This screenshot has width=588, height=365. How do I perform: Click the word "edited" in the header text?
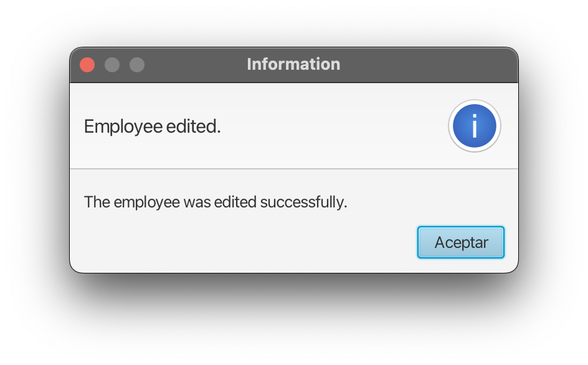pos(191,126)
